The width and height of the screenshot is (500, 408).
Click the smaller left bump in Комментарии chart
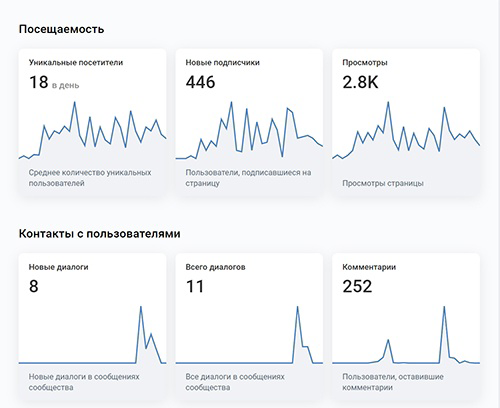(x=388, y=340)
